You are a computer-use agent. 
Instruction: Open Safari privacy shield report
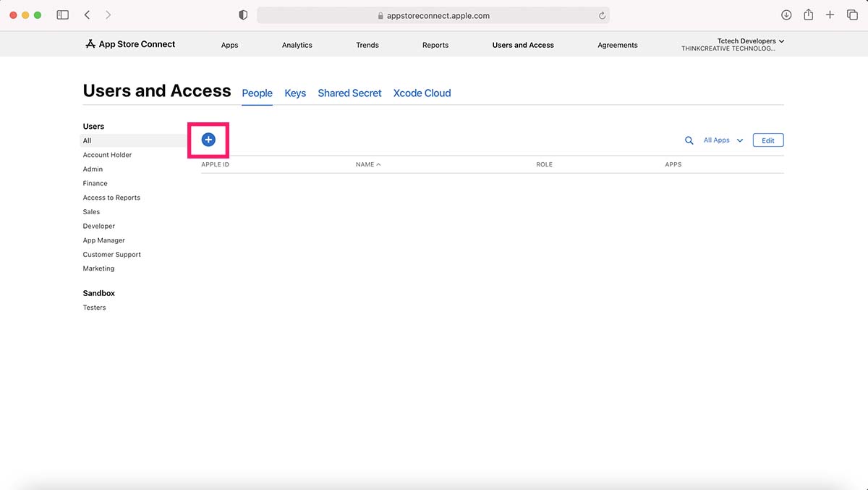(243, 15)
